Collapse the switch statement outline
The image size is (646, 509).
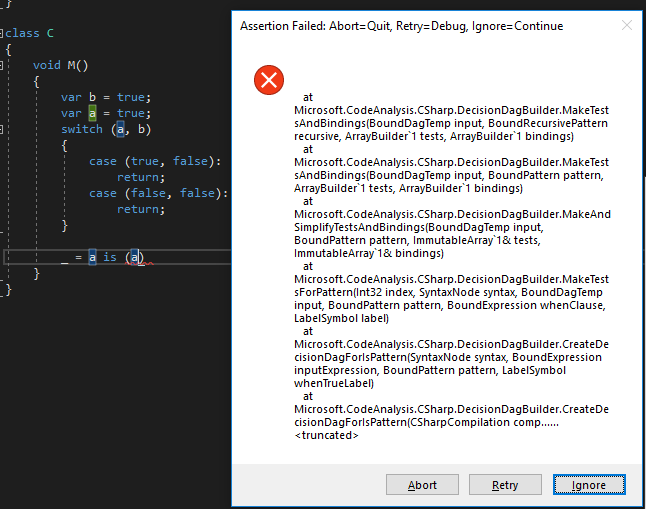[x=1, y=129]
